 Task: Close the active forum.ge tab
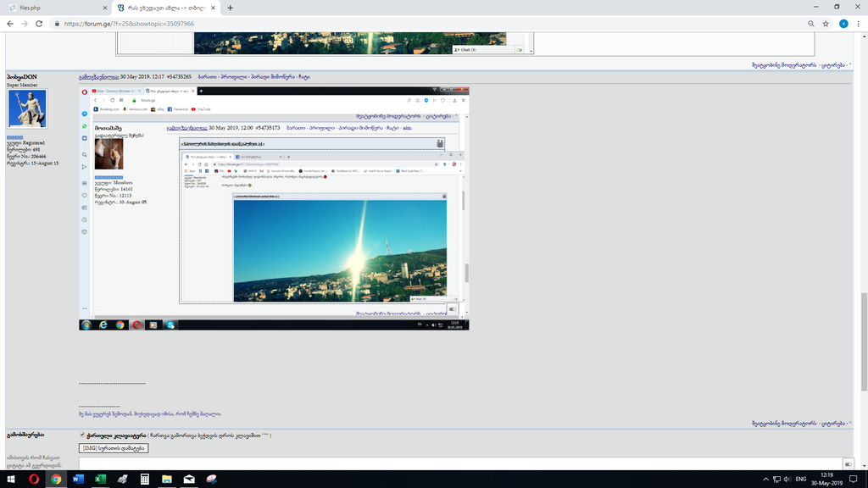tap(213, 8)
